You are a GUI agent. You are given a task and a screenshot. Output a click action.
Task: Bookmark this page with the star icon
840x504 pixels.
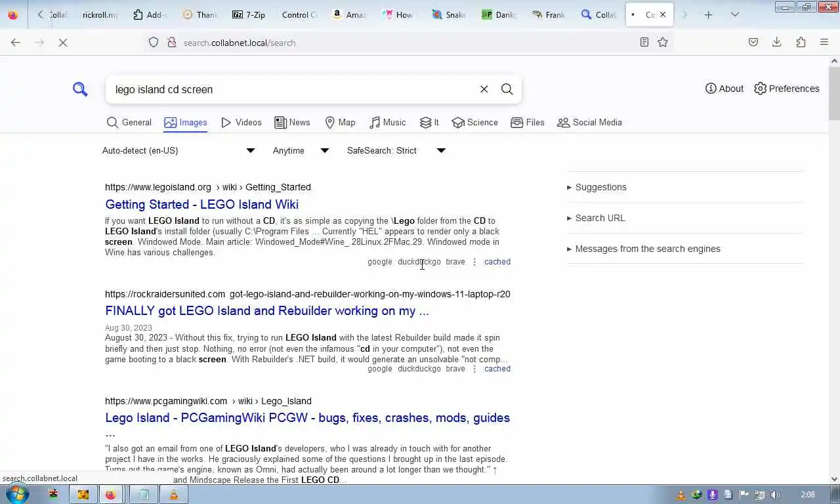coord(663,42)
